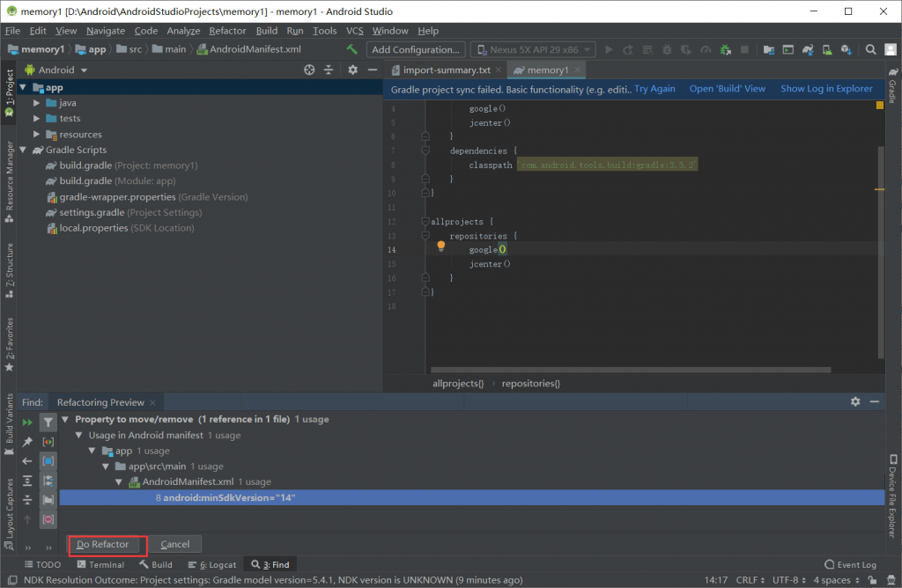Click the Project Structure icon in toolbar

click(x=768, y=50)
